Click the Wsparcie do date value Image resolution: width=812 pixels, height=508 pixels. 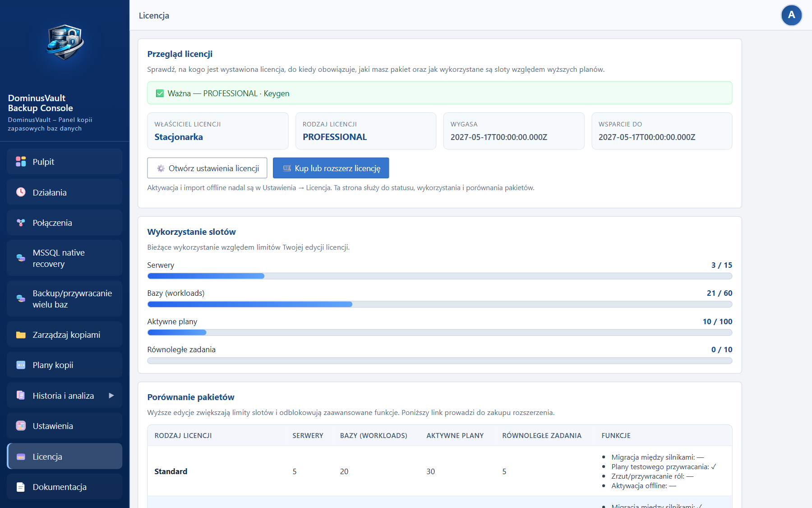click(x=647, y=137)
